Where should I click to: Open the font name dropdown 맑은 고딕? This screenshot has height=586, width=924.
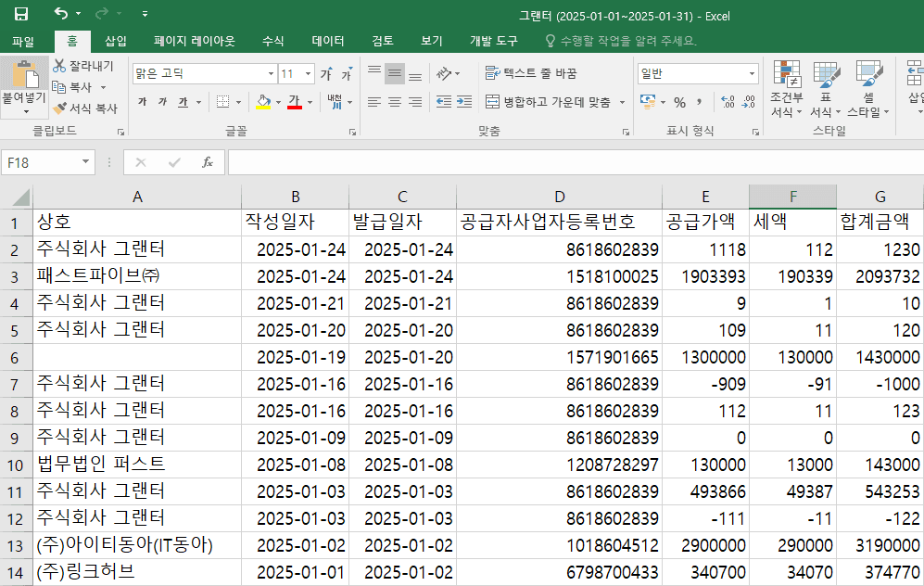pyautogui.click(x=271, y=73)
